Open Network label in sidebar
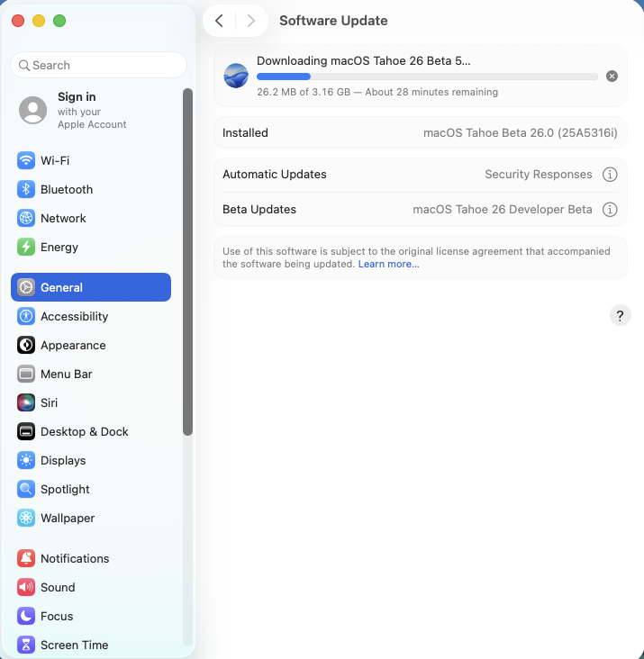 click(x=63, y=218)
